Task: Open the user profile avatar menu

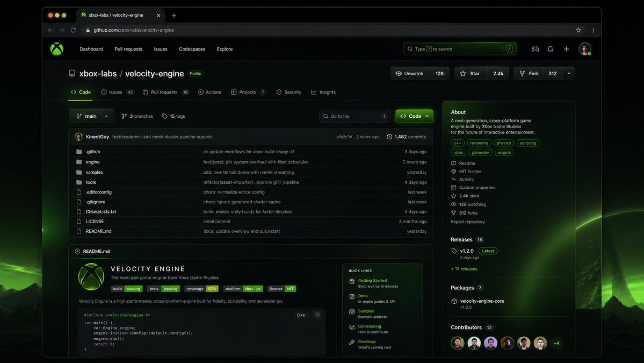Action: 585,49
